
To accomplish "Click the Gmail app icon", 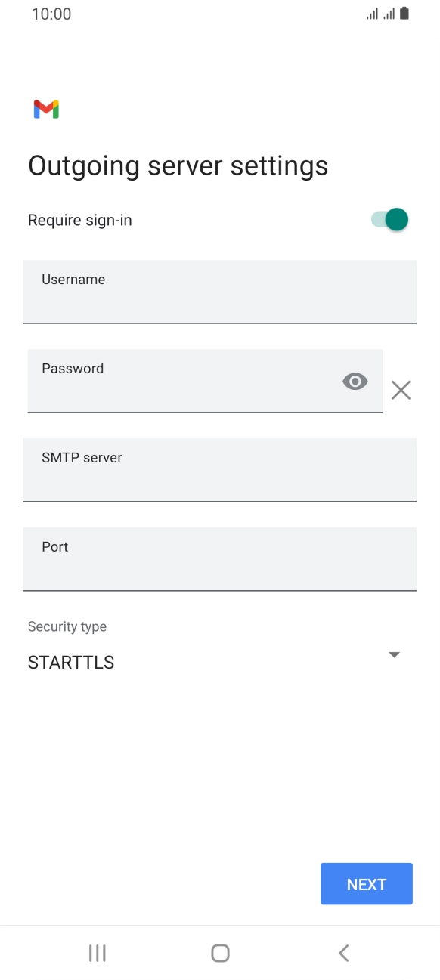I will (x=45, y=109).
